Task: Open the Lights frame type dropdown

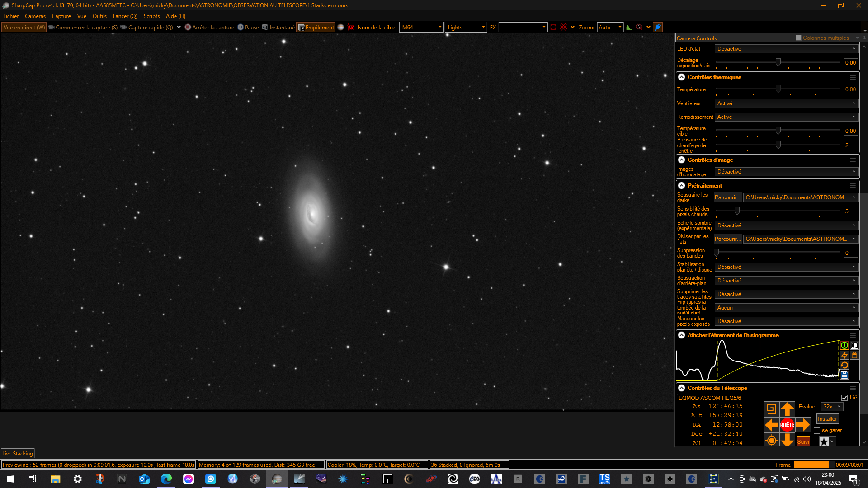Action: tap(466, 28)
